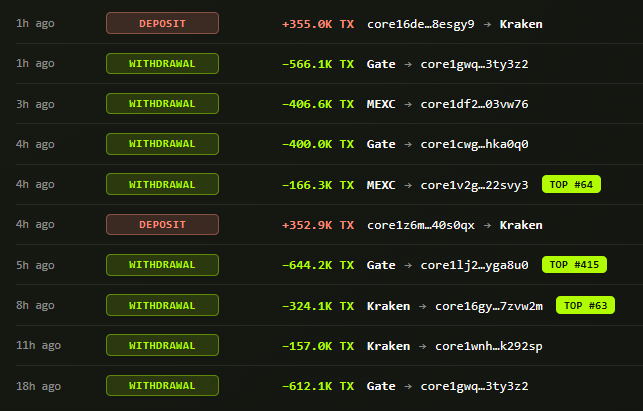Click the WITHDRAWAL badge for -566.1K TX
The width and height of the screenshot is (643, 411).
pos(162,64)
